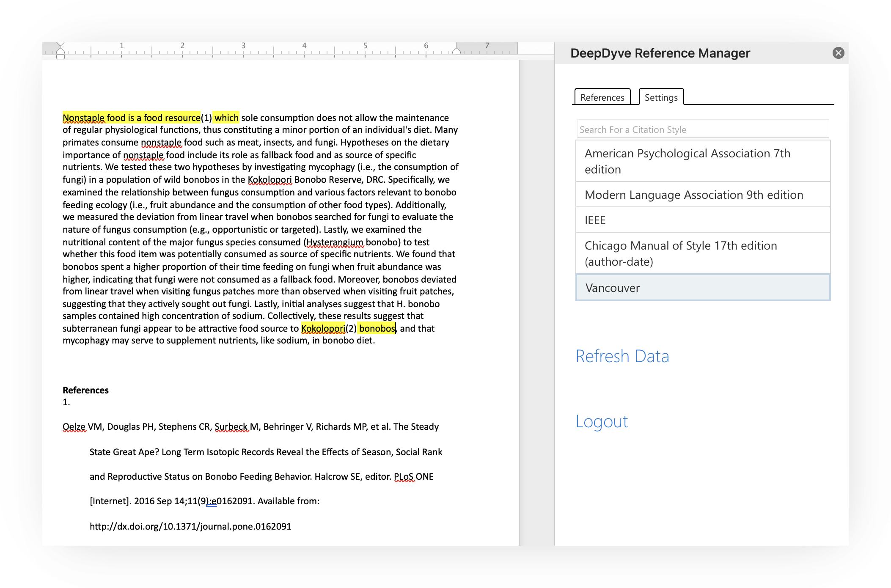Click the right indent marker on ruler

[456, 51]
